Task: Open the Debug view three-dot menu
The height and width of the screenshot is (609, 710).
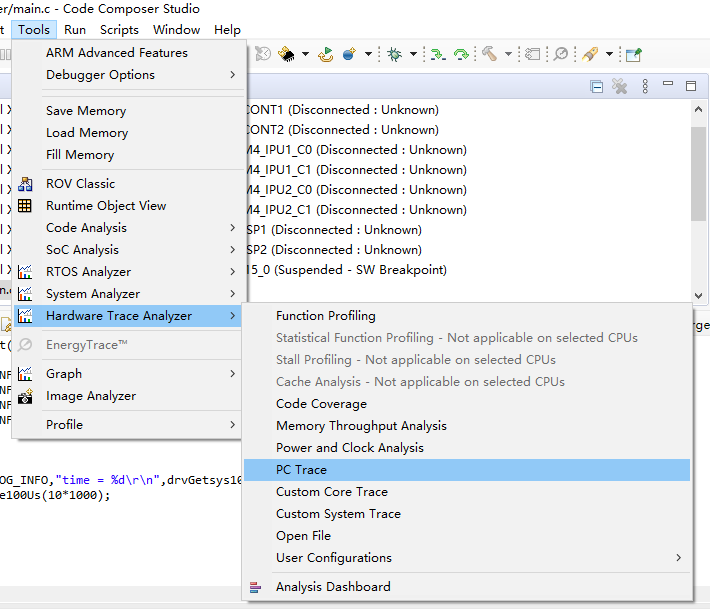Action: (x=645, y=86)
